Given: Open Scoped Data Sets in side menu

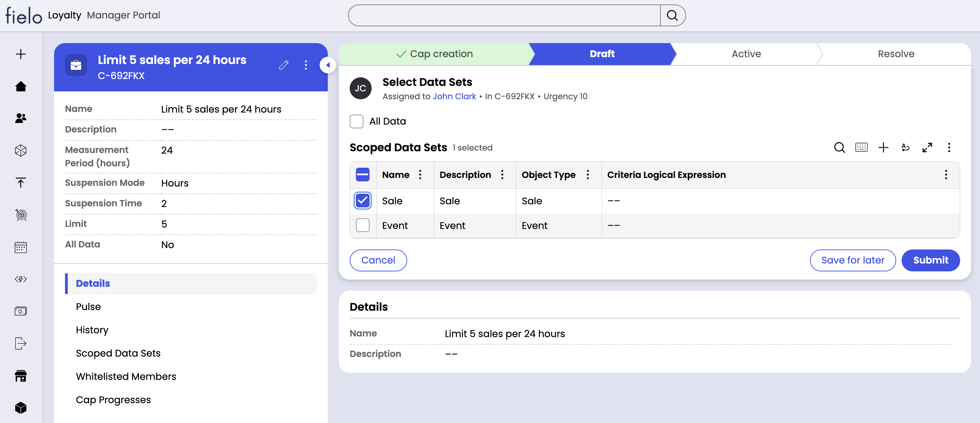Looking at the screenshot, I should pyautogui.click(x=118, y=353).
